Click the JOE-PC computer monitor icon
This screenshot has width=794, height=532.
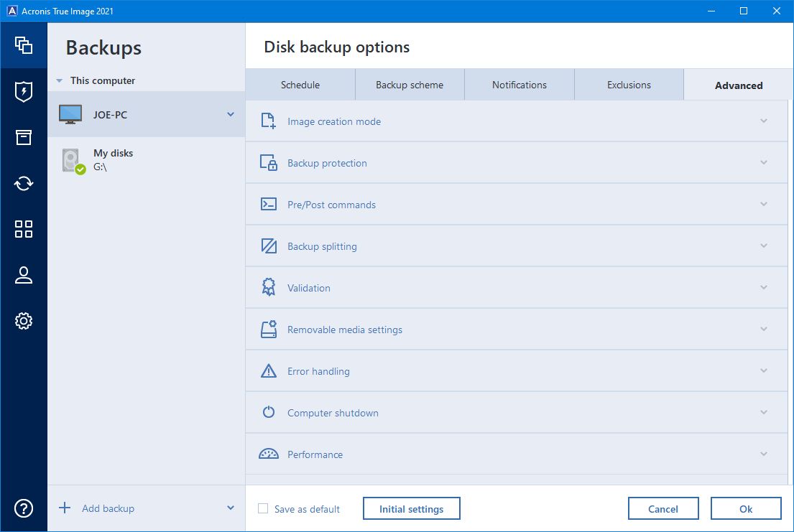tap(70, 114)
